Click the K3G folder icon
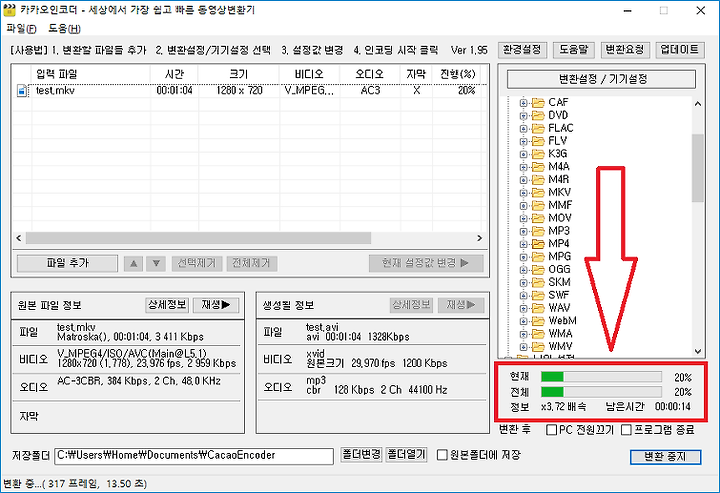 (538, 154)
